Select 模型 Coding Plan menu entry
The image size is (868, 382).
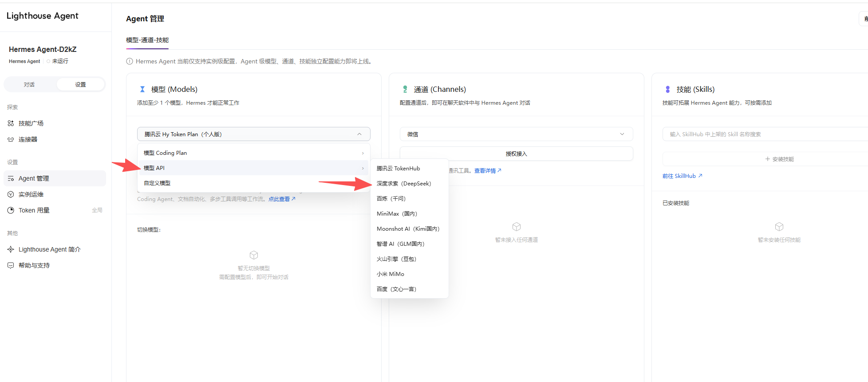point(254,153)
